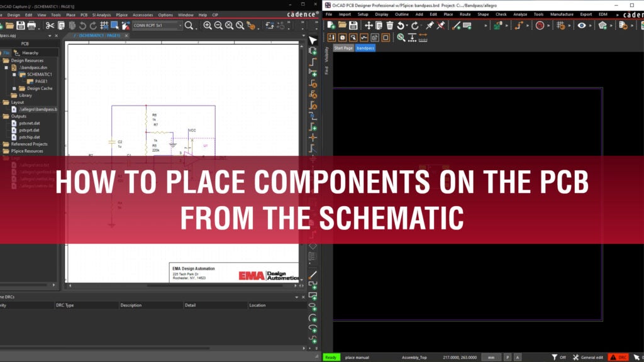Viewport: 644px width, 362px height.
Task: Select pstxnet.dat in the Outputs list
Action: pos(30,123)
